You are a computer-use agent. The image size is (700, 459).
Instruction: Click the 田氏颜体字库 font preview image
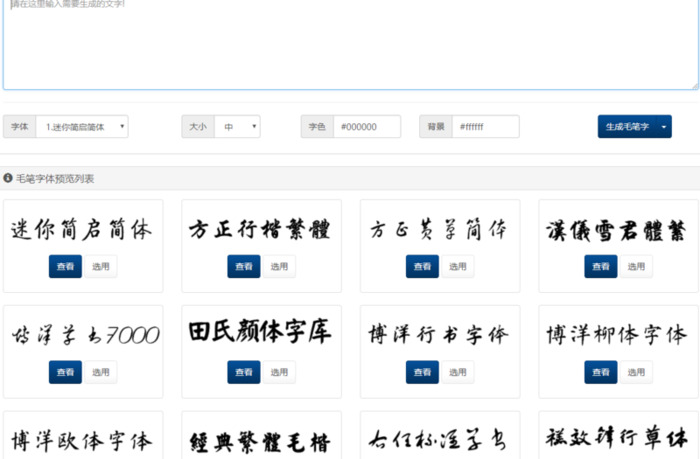coord(260,331)
